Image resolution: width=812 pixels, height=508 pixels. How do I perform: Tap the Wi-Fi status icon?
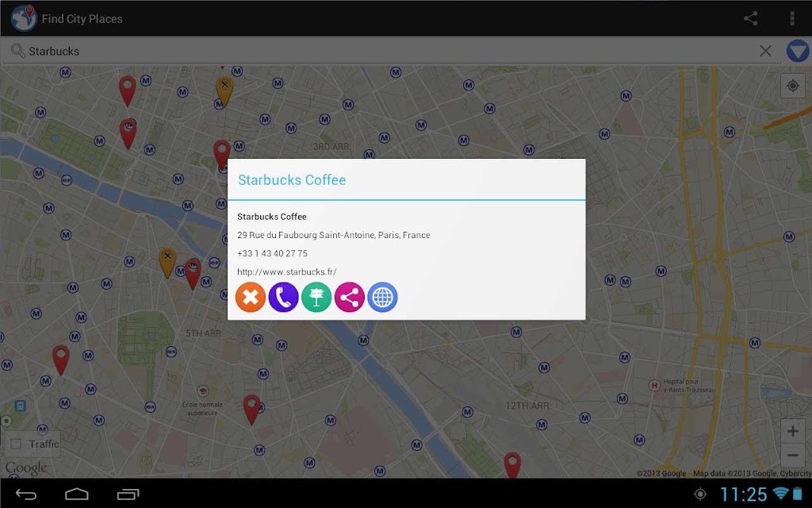[x=780, y=493]
